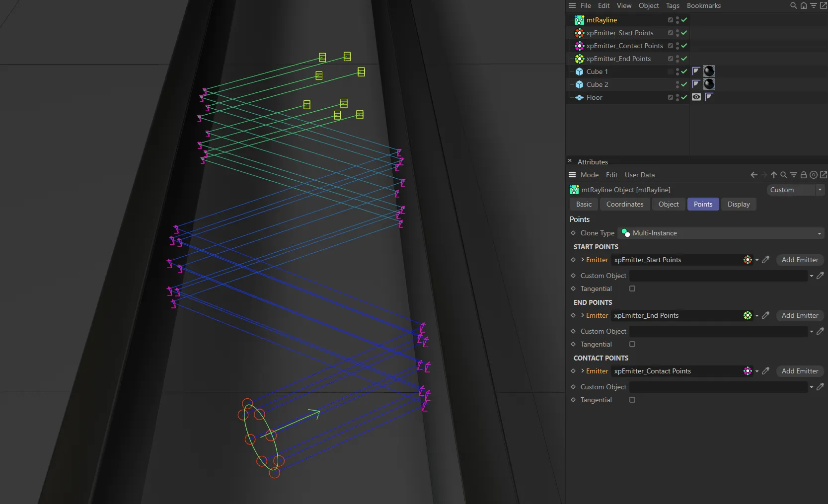Enable Tangential under Start Points
This screenshot has height=504, width=828.
click(x=632, y=288)
